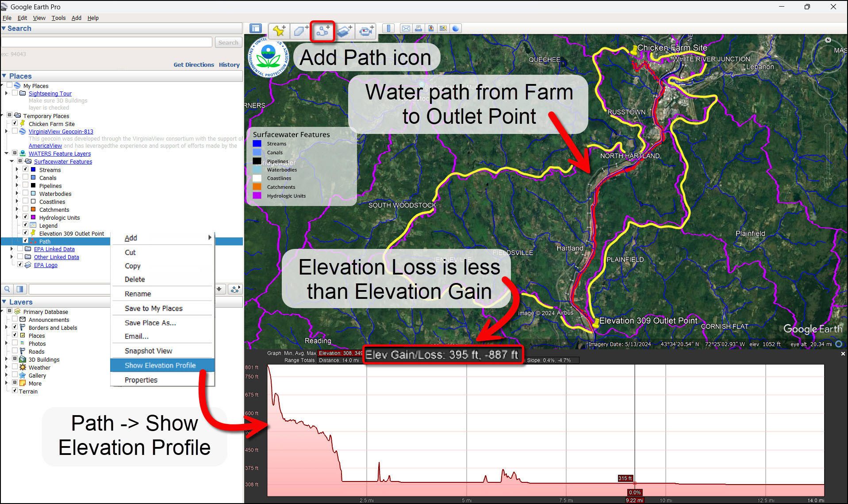Expand the Streams tree node
Image resolution: width=848 pixels, height=504 pixels.
(17, 169)
